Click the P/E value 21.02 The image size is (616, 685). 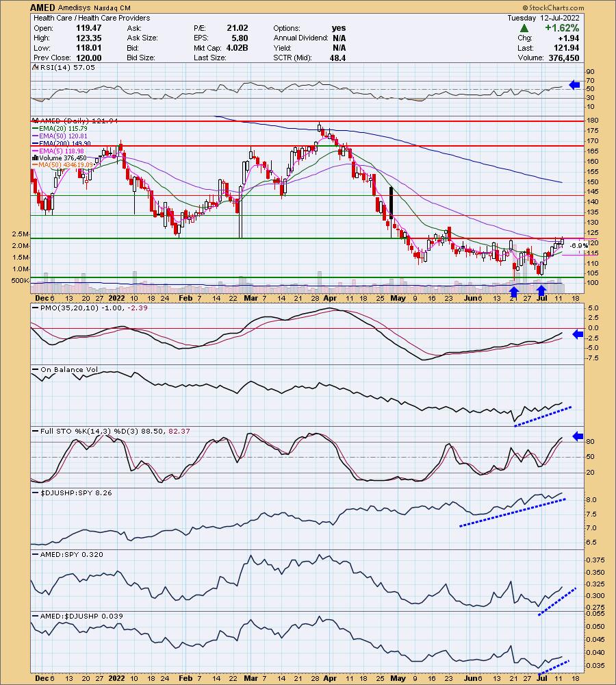[237, 28]
